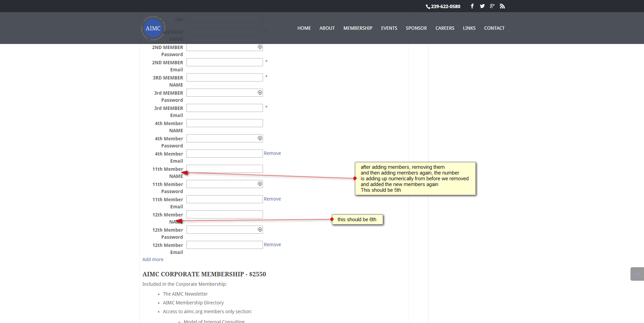Click the "AIMC CORPORATE MEMBERSHIP - $2550" heading
This screenshot has height=323, width=644.
coord(204,274)
